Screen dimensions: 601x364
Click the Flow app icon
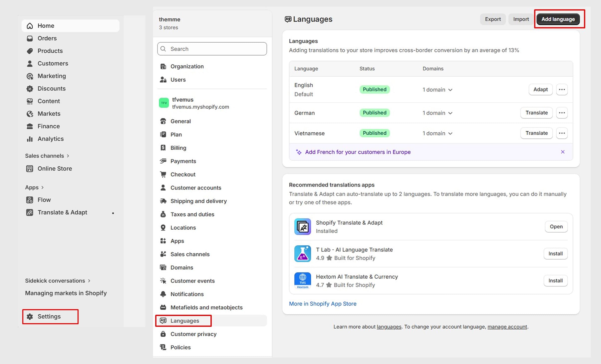tap(29, 200)
